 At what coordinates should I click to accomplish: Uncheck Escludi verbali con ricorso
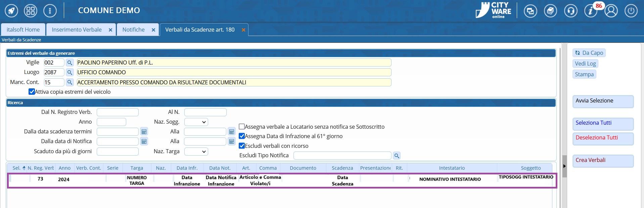(x=242, y=146)
